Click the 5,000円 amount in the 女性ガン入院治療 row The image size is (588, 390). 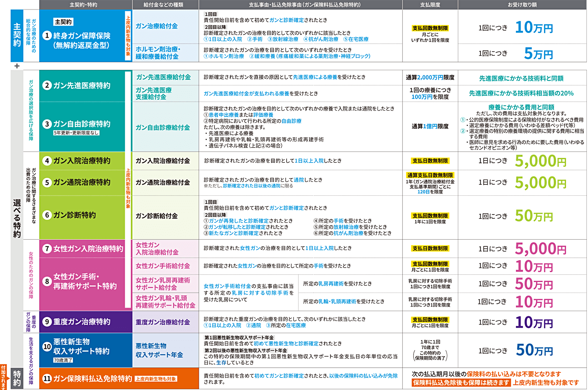pyautogui.click(x=541, y=249)
